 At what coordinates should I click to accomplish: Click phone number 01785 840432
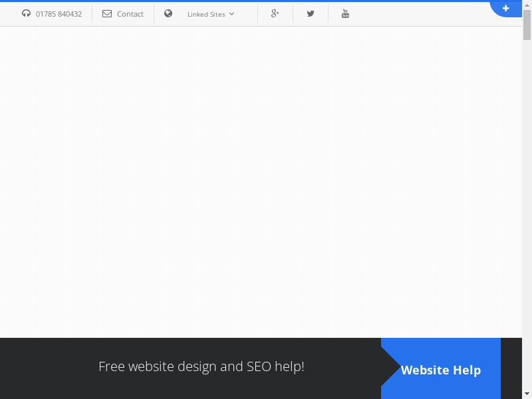(59, 14)
